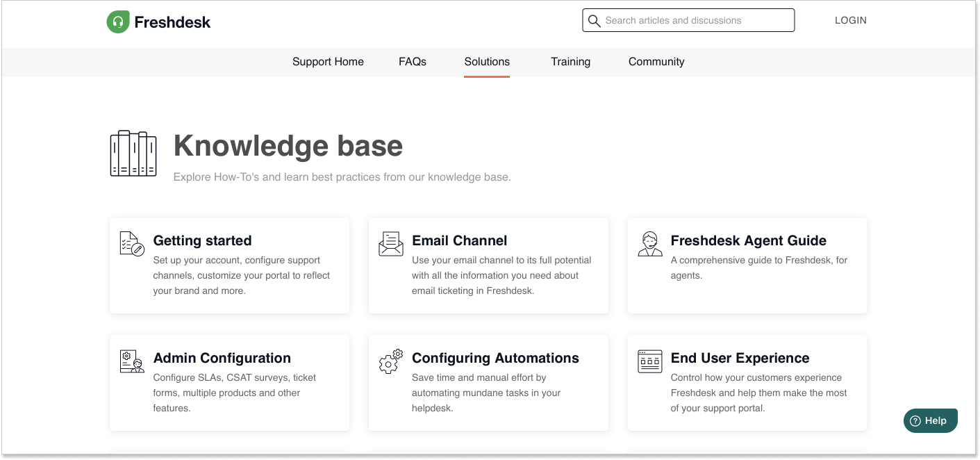
Task: Open the Email Channel heading link
Action: [x=460, y=241]
